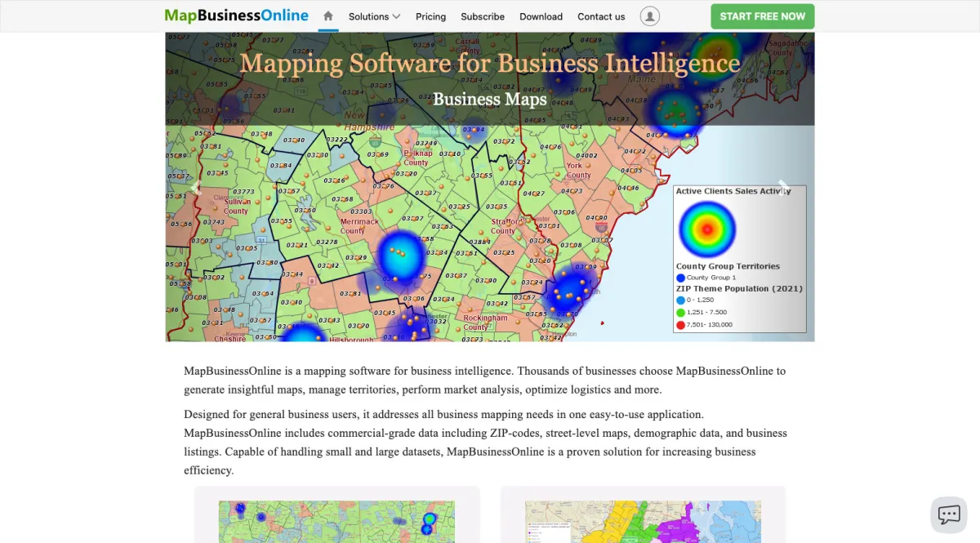Click the Rockingham County map label
This screenshot has width=980, height=543.
point(485,323)
